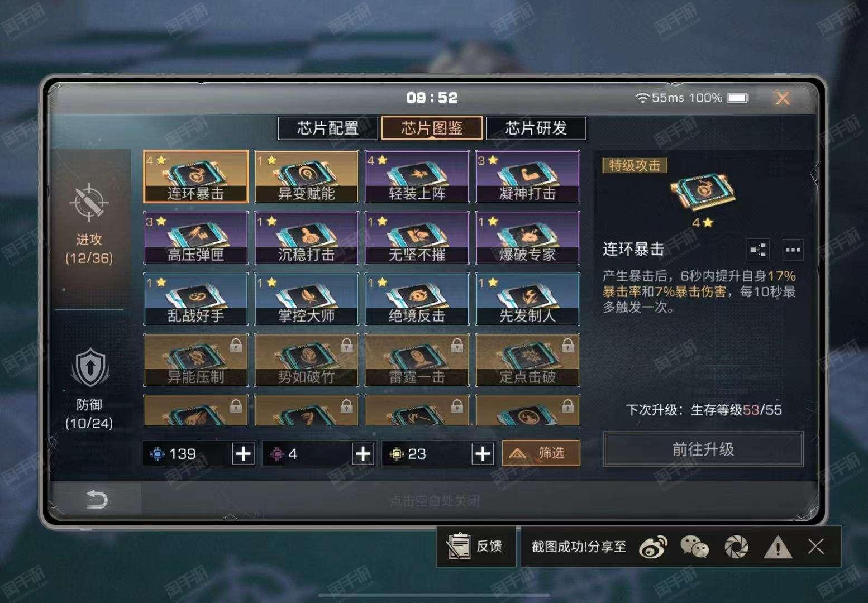Click the back arrow icon

97,499
